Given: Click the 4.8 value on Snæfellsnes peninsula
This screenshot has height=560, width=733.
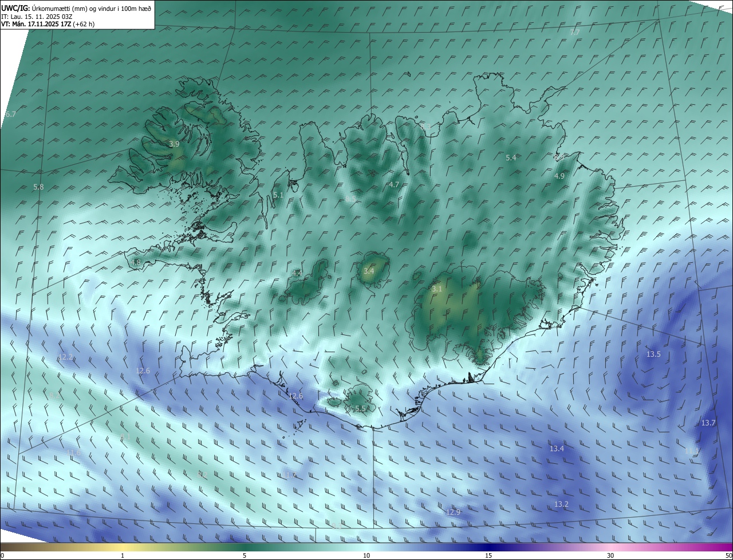Looking at the screenshot, I should pyautogui.click(x=136, y=263).
